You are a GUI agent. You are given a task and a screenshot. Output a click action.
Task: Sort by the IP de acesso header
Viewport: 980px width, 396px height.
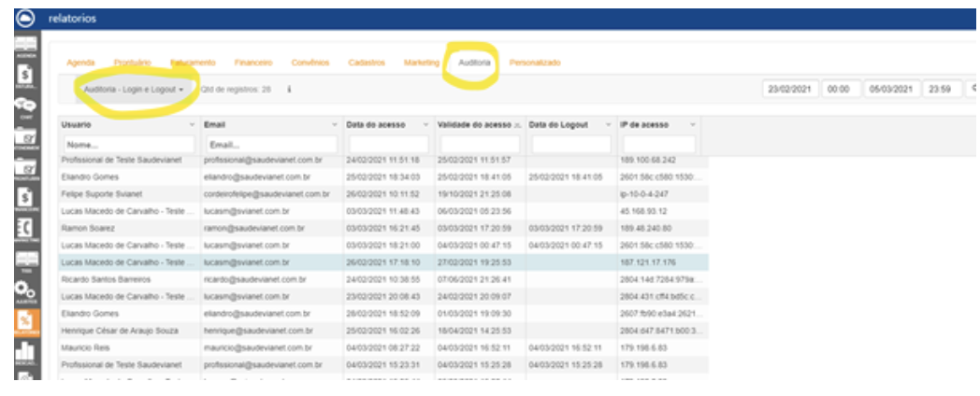point(644,125)
